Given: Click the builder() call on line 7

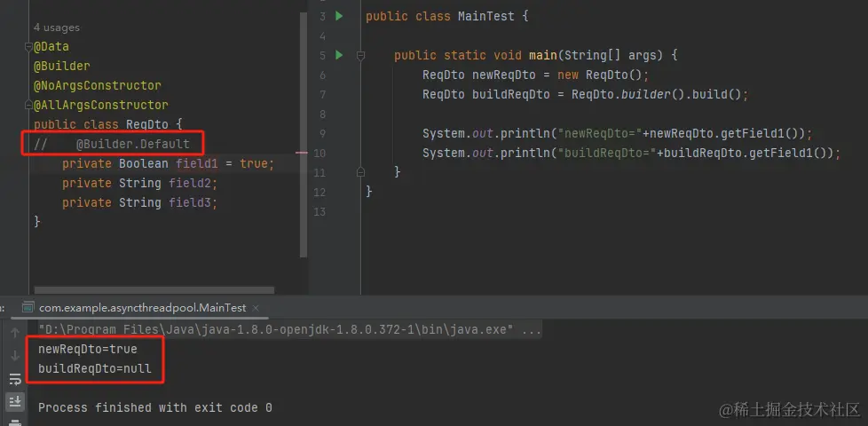Looking at the screenshot, I should pos(652,94).
